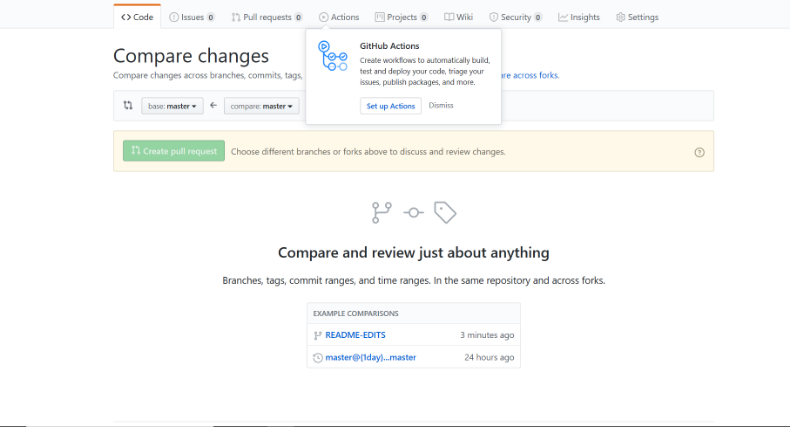Image resolution: width=790 pixels, height=427 pixels.
Task: Click 'Compare and review just about anything' heading
Action: tap(414, 252)
